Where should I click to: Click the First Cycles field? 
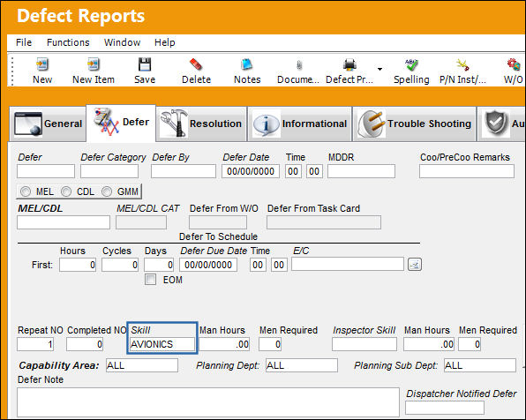(120, 265)
